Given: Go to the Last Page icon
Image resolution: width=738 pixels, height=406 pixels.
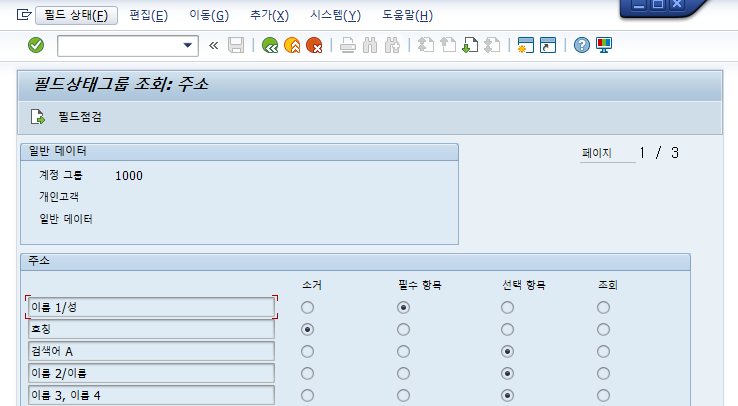Looking at the screenshot, I should coord(492,46).
